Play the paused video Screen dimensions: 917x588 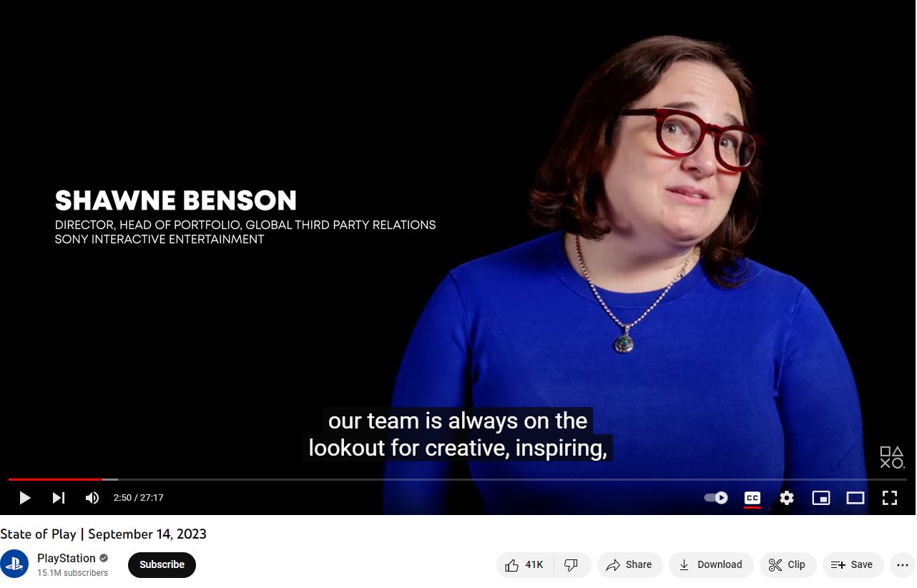coord(25,498)
